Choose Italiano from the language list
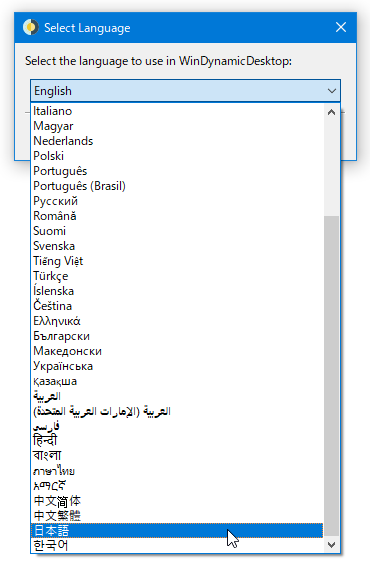 pyautogui.click(x=177, y=111)
